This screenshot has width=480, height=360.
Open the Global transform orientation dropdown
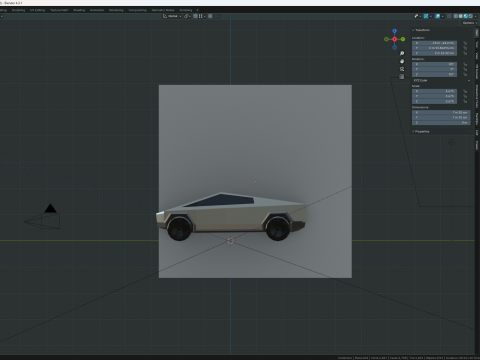172,16
